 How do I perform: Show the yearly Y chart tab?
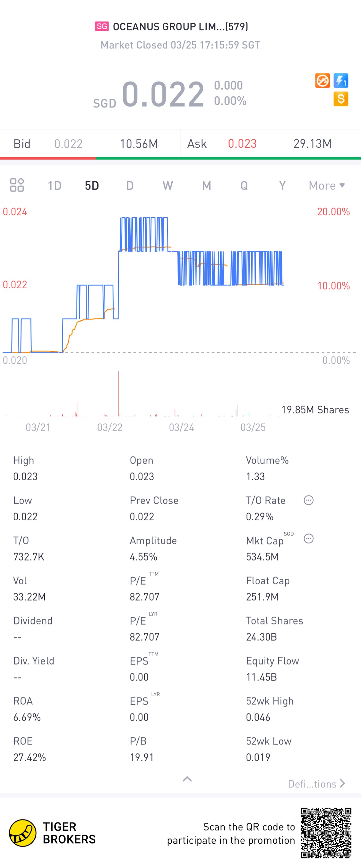coord(282,186)
